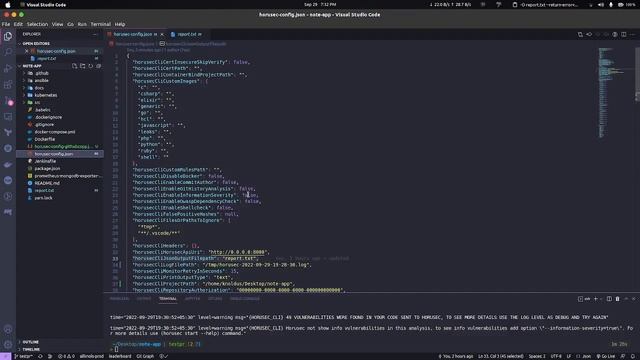Image resolution: width=640 pixels, height=360 pixels.
Task: Expand the ansible folder
Action: click(42, 81)
